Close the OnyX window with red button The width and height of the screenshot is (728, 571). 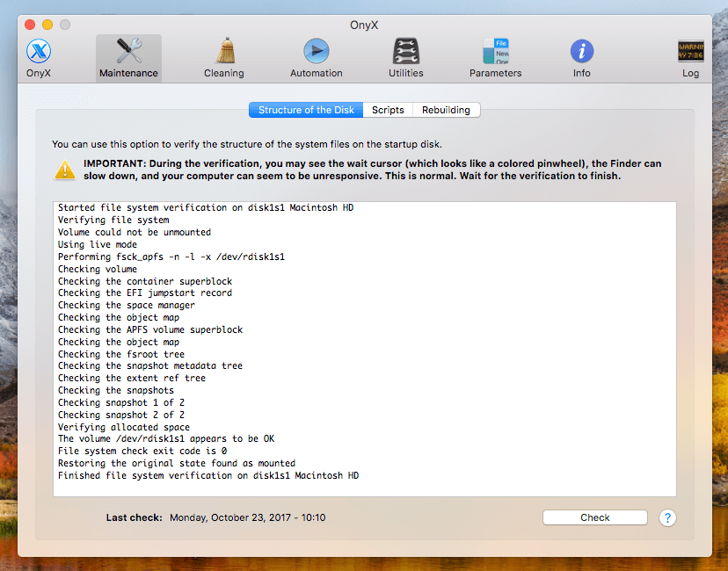[30, 25]
